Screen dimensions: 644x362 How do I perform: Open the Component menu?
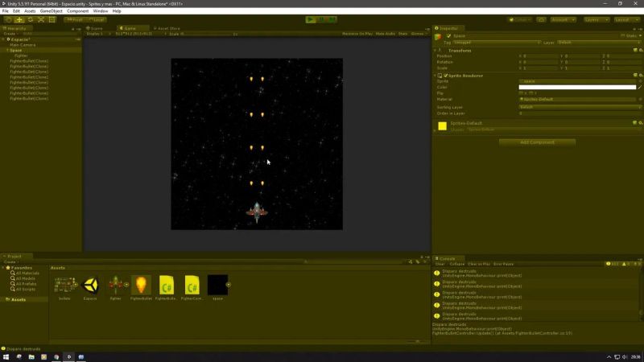point(77,11)
